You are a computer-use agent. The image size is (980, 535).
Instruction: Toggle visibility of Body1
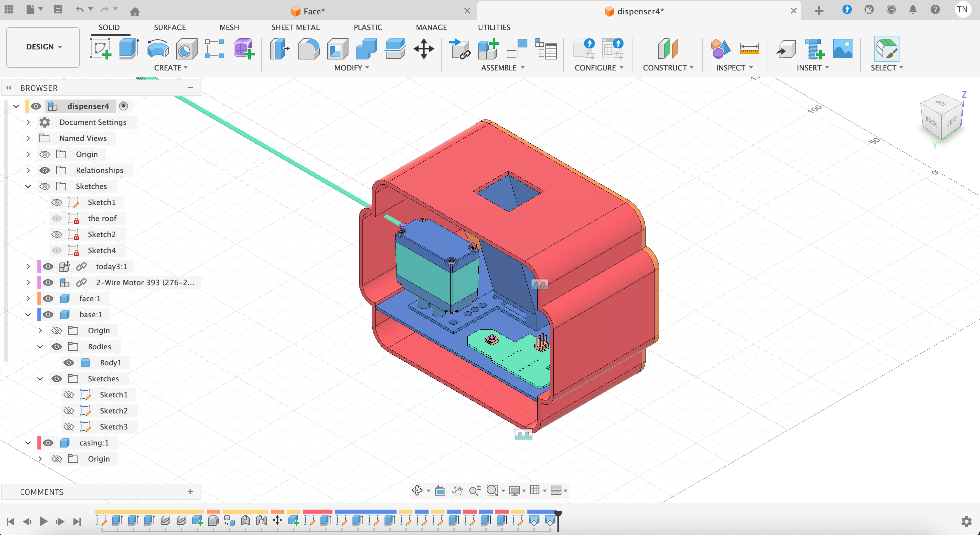tap(68, 363)
